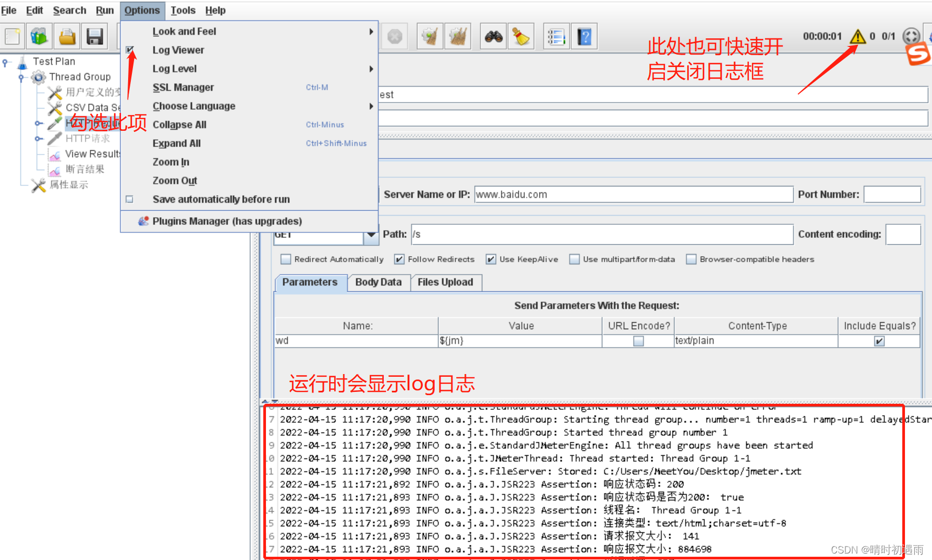Click the 属性显示 tools icon
The width and height of the screenshot is (932, 560).
coord(38,185)
